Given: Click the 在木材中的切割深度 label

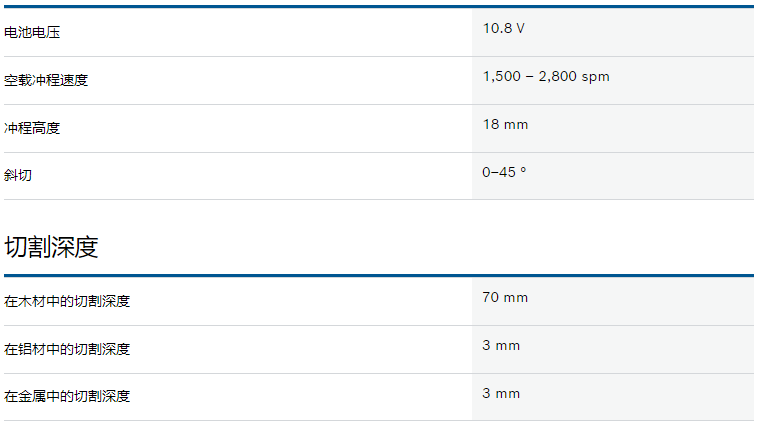Looking at the screenshot, I should pos(67,301).
